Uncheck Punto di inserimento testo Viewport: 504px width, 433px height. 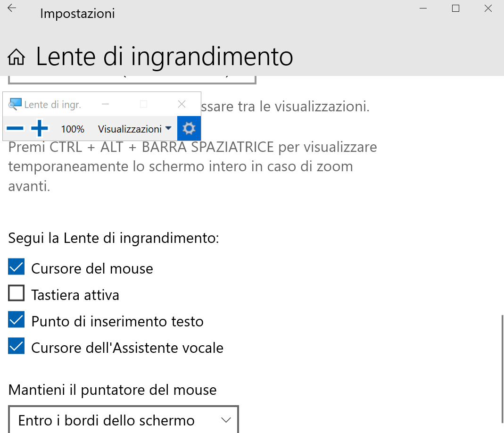(16, 319)
